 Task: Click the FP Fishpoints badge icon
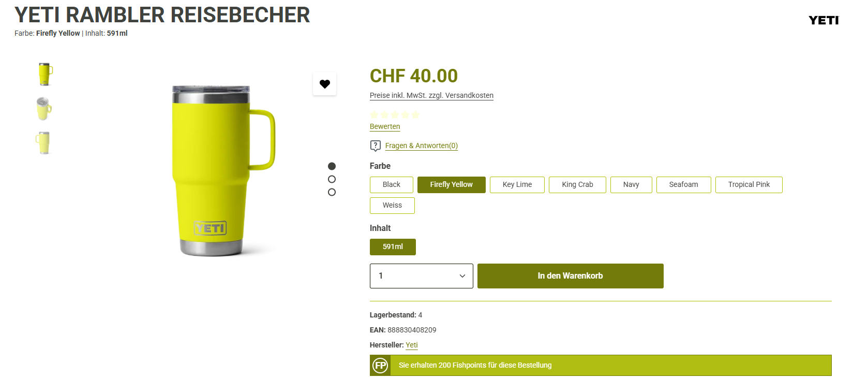381,366
